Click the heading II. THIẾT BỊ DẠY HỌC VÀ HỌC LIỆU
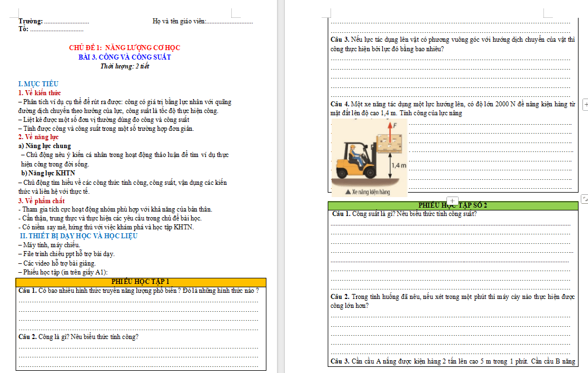The height and width of the screenshot is (373, 588). pos(79,236)
